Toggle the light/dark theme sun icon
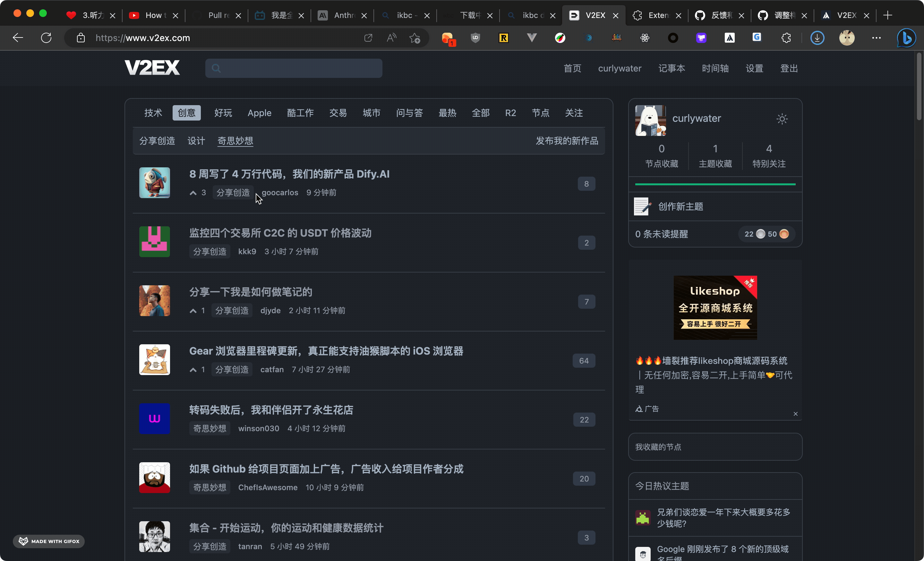Screen dimensions: 924x561 [782, 119]
